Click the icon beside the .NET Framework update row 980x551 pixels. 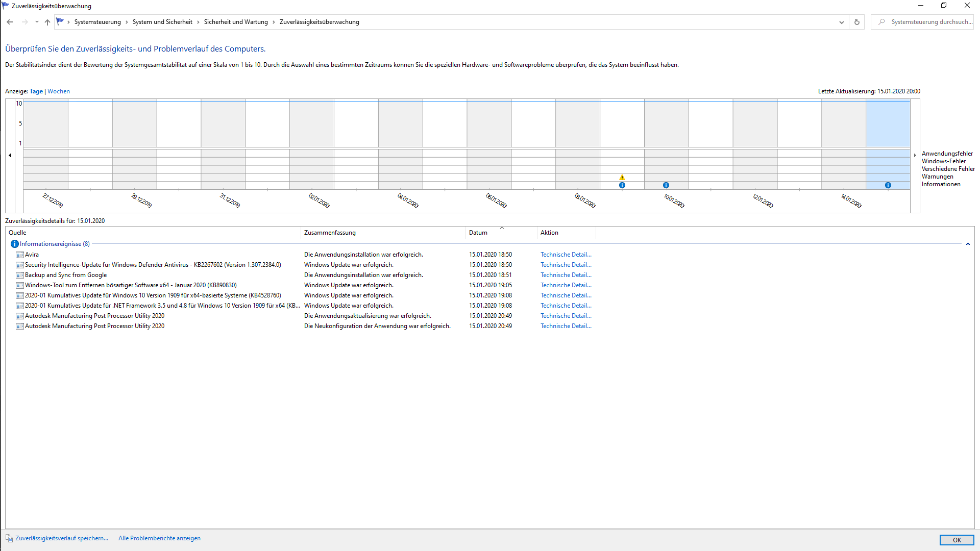pyautogui.click(x=20, y=306)
